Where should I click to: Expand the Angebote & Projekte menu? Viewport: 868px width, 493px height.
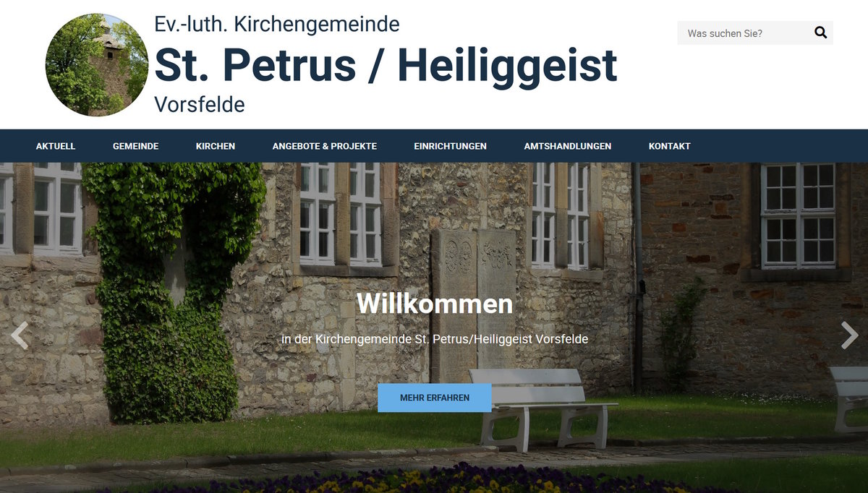coord(325,146)
